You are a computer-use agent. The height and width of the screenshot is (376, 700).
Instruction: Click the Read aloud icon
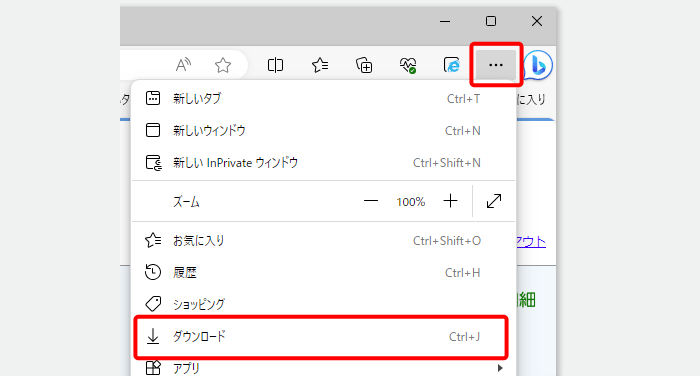(x=183, y=65)
